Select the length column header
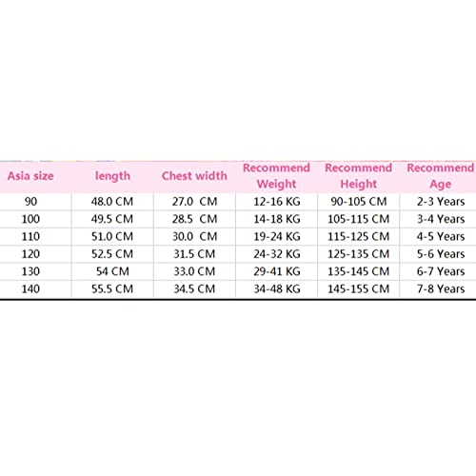 [x=112, y=176]
